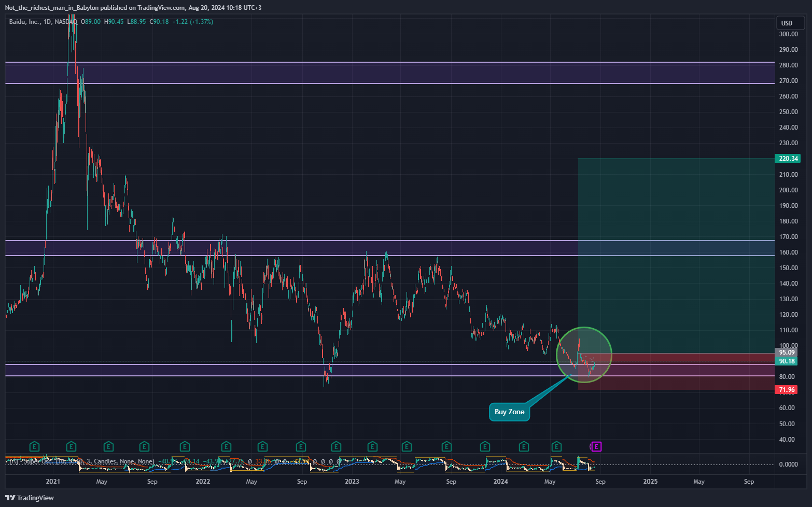The width and height of the screenshot is (812, 507).
Task: Click the earnings marker above Sep 2022 label
Action: coord(301,446)
